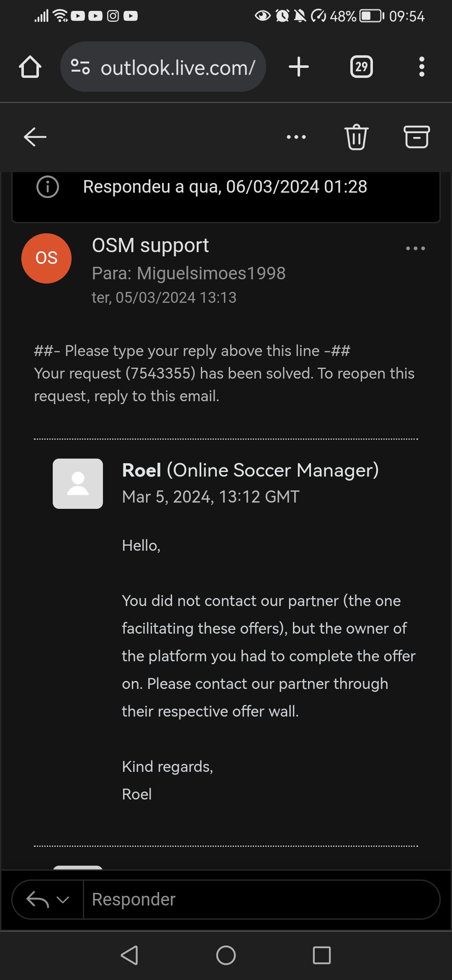The height and width of the screenshot is (980, 452).
Task: Archive this email
Action: coord(417,137)
